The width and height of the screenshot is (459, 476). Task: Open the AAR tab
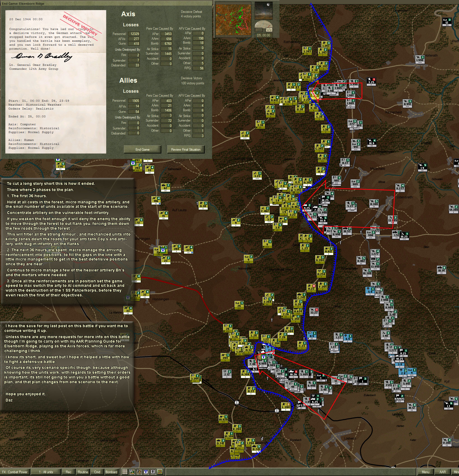click(442, 472)
